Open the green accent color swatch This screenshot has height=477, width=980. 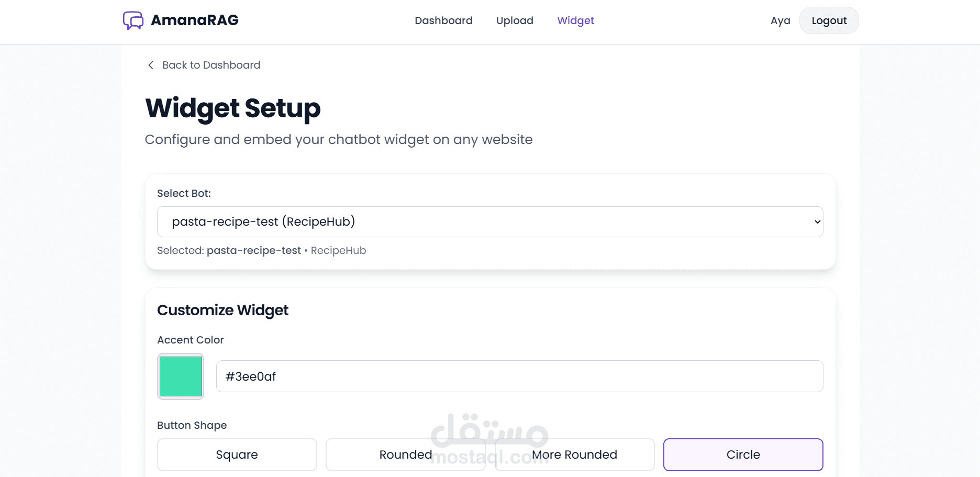(181, 376)
